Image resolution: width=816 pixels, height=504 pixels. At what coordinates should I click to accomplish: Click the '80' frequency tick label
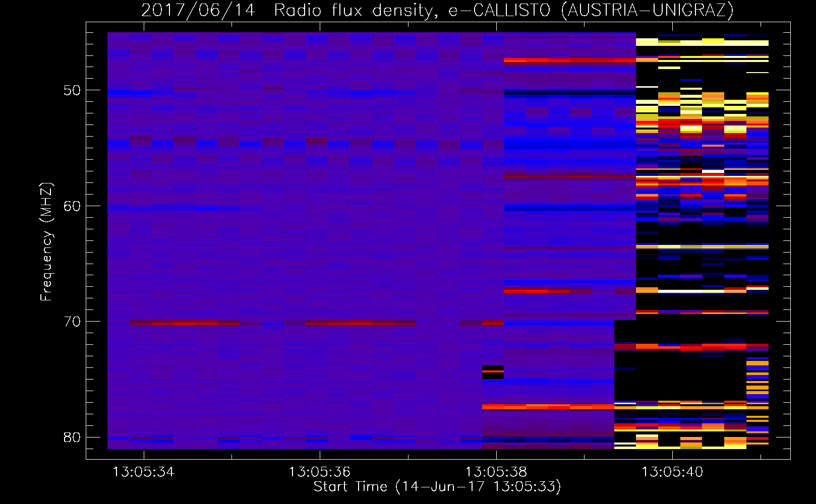pyautogui.click(x=72, y=437)
